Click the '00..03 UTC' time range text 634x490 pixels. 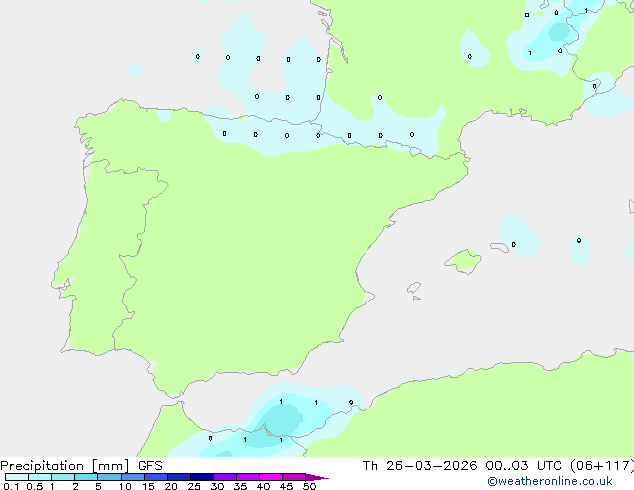click(x=524, y=466)
